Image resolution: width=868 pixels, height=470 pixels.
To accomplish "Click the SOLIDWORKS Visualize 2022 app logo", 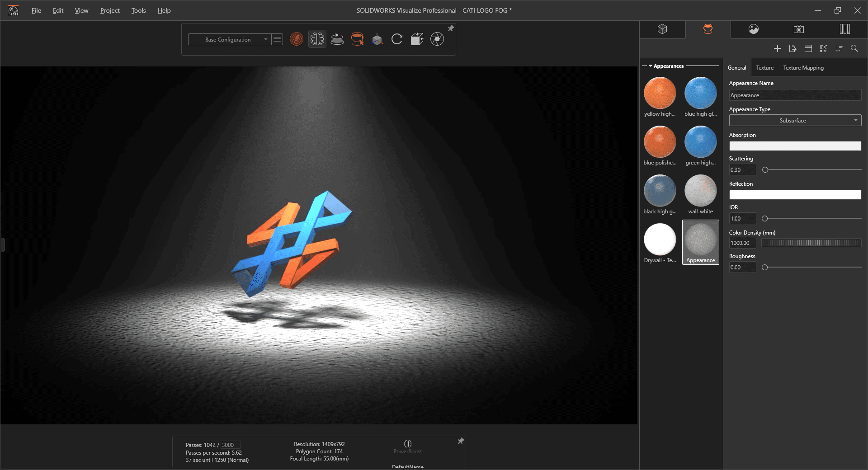I will click(14, 10).
